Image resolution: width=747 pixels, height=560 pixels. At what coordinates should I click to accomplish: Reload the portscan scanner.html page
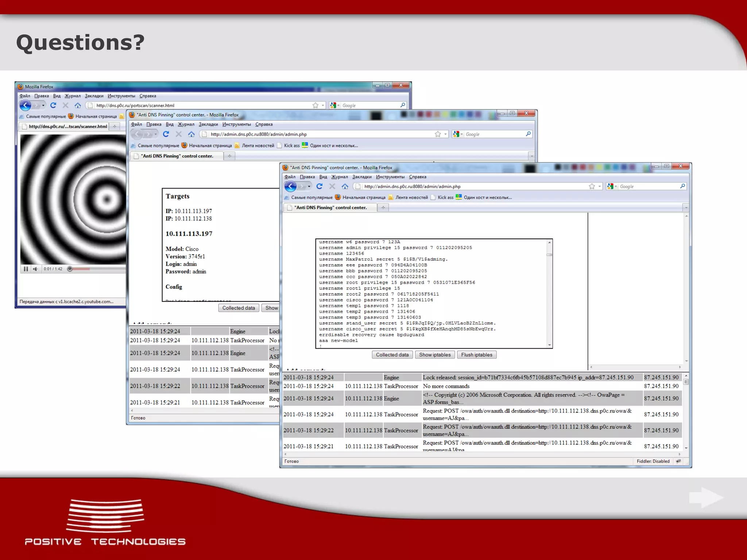pos(53,105)
